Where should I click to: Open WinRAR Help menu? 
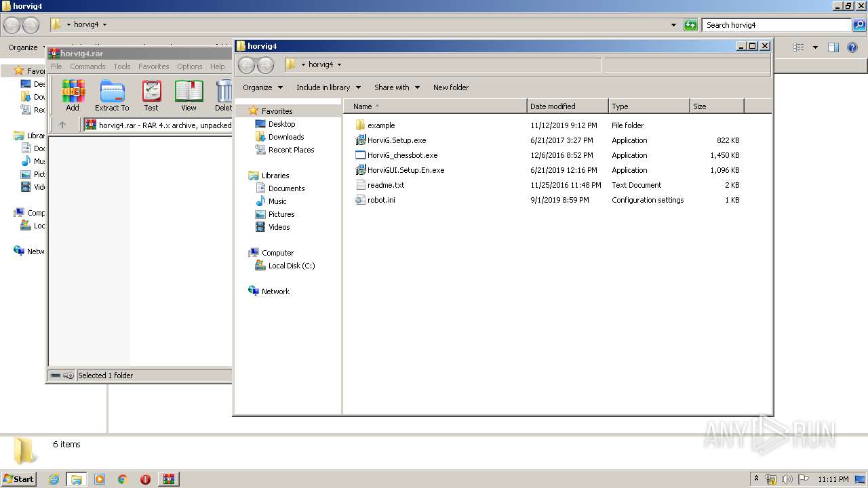pyautogui.click(x=217, y=66)
